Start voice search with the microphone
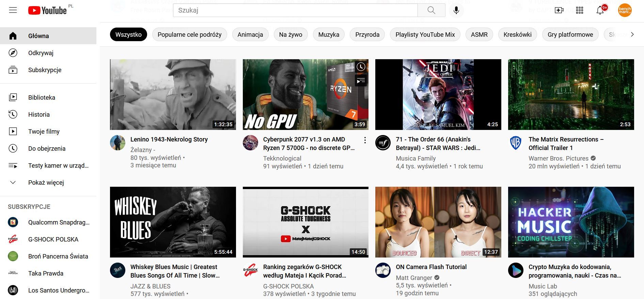This screenshot has width=644, height=299. (x=456, y=10)
